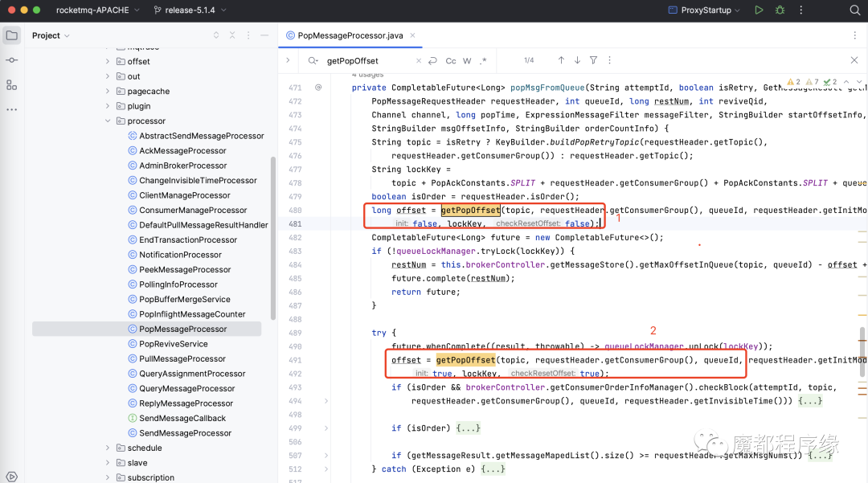Go to next search occurrence
The image size is (868, 483).
[577, 60]
